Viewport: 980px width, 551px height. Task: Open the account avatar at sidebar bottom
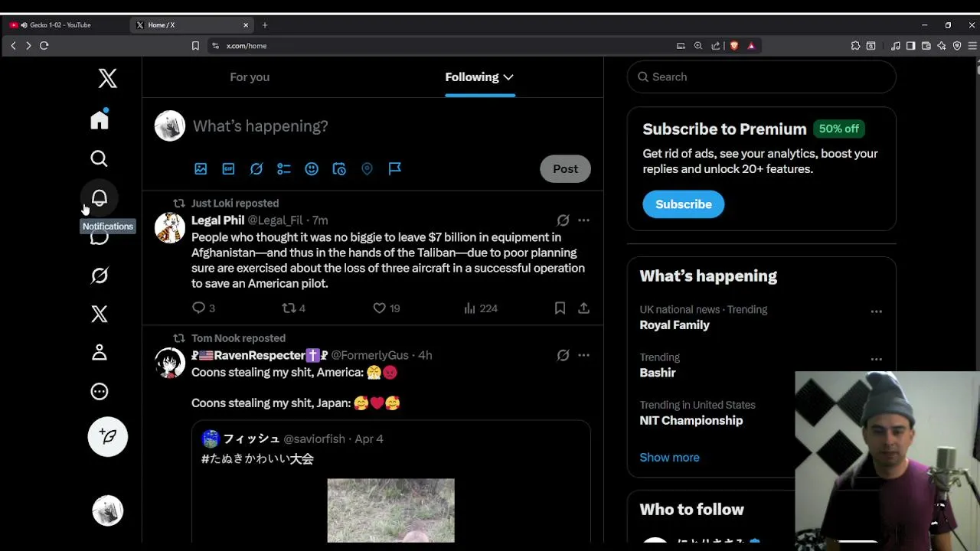[x=108, y=510]
